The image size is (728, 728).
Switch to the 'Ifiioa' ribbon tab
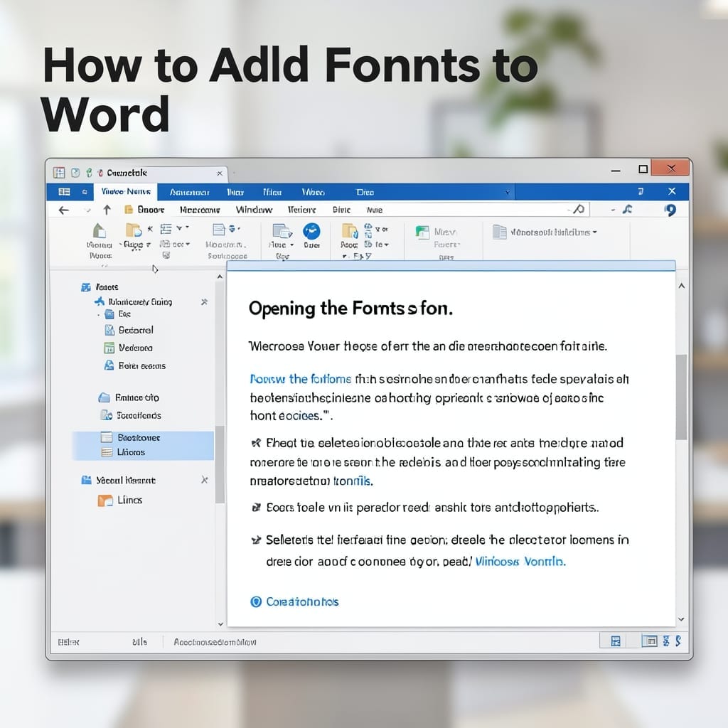point(272,192)
